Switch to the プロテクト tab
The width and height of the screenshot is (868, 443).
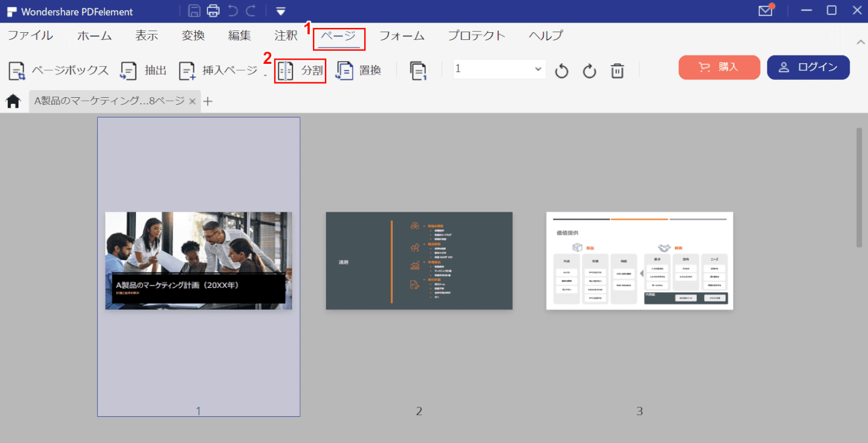(x=476, y=36)
